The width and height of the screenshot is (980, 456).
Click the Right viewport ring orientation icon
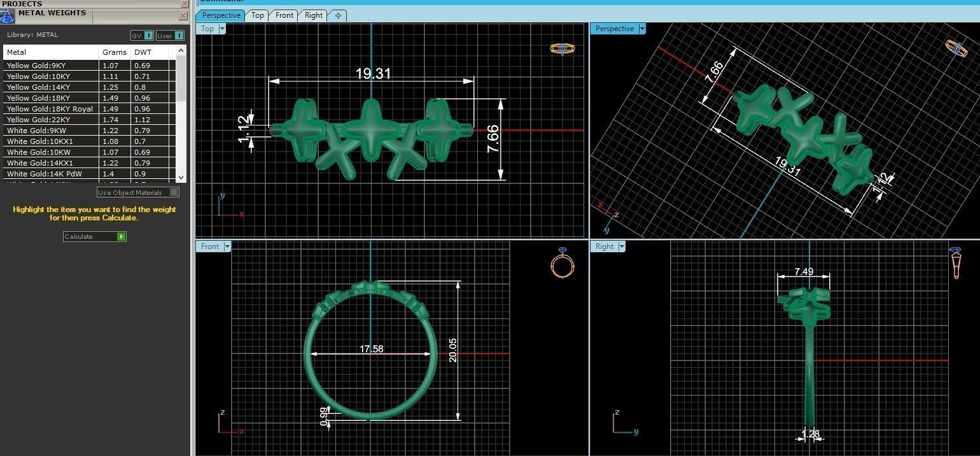click(x=955, y=262)
